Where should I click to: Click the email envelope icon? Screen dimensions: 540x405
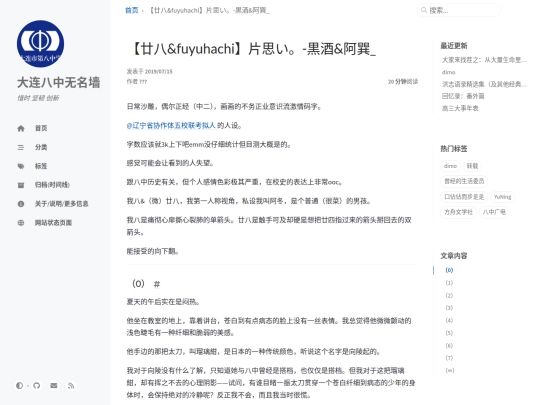[54, 385]
